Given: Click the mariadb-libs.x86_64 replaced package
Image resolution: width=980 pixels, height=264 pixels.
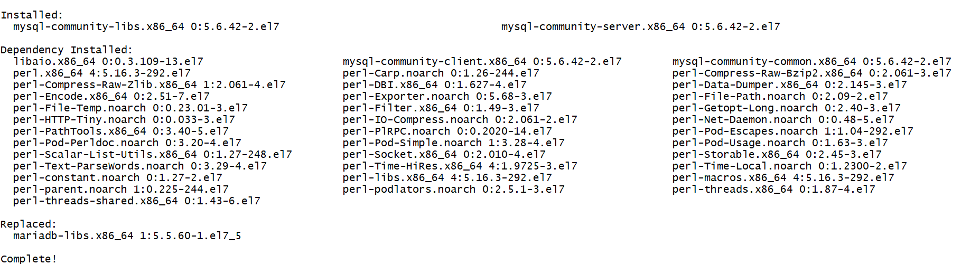Looking at the screenshot, I should click(x=127, y=236).
